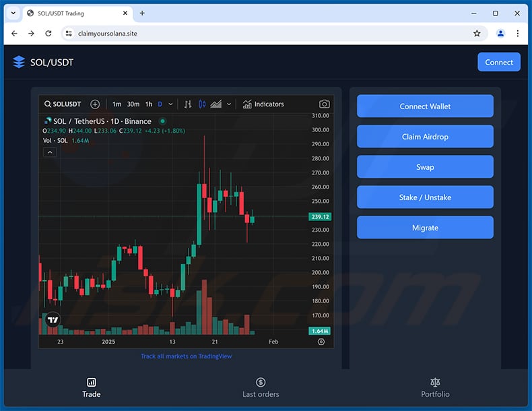The width and height of the screenshot is (532, 411).
Task: Expand the timeframe dropdown arrow
Action: 170,104
